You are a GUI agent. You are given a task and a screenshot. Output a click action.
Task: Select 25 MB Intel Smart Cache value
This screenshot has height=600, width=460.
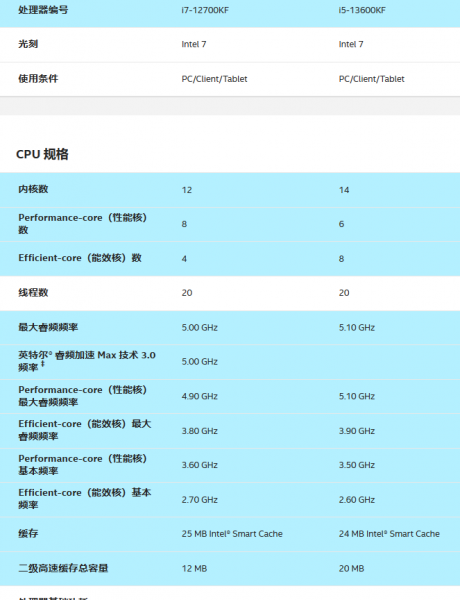click(x=232, y=534)
